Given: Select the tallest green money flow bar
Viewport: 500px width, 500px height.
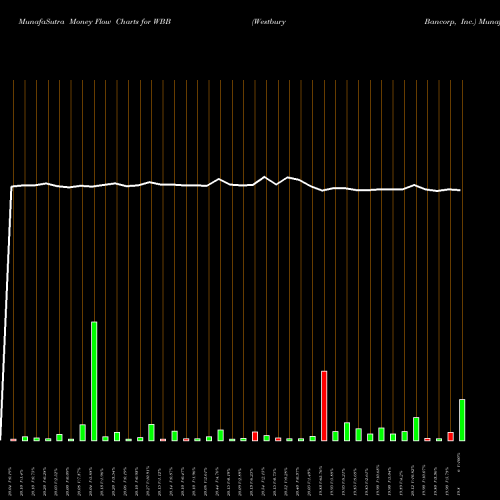Looking at the screenshot, I should coord(94,381).
